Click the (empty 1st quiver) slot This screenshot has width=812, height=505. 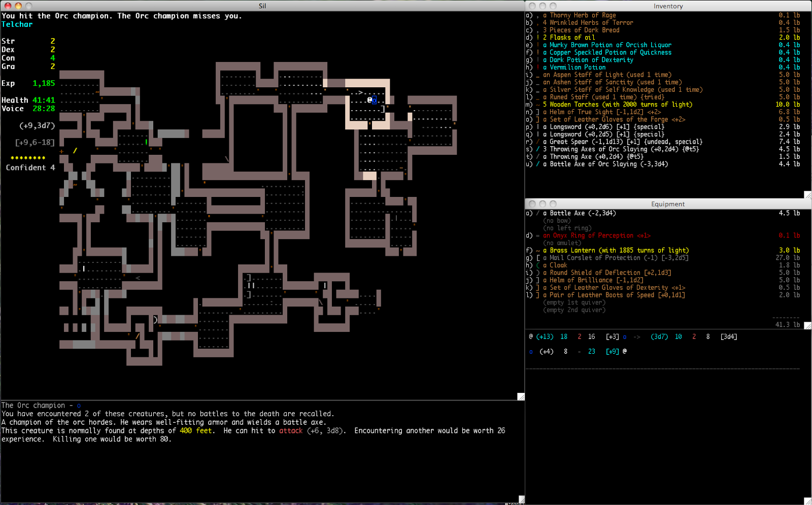click(x=574, y=302)
